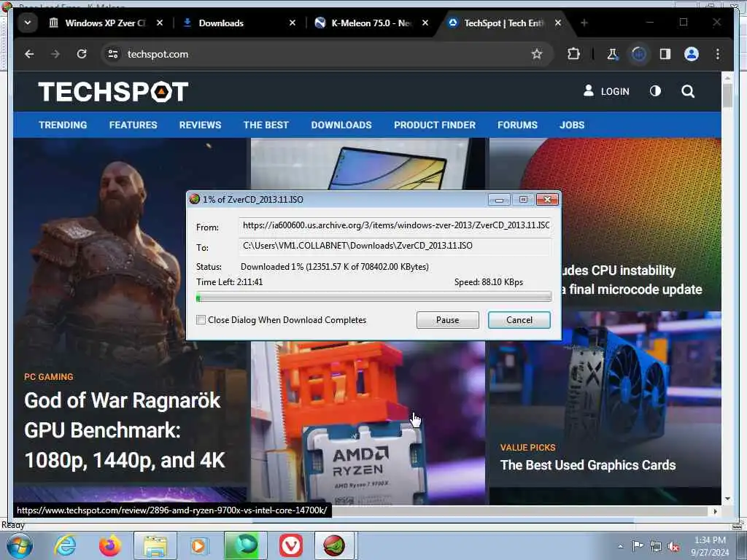Select the TechSpot tab
This screenshot has width=747, height=560.
[x=503, y=23]
